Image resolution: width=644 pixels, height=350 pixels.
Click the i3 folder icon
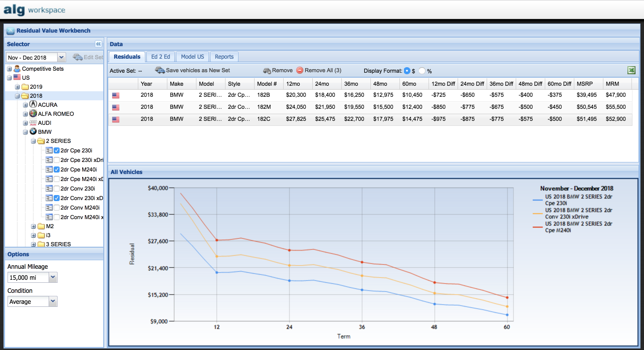pyautogui.click(x=42, y=235)
